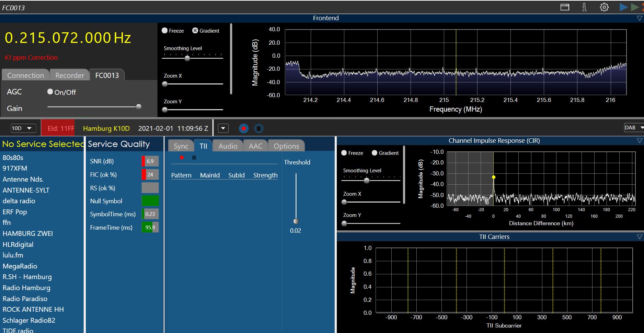The image size is (644, 333).
Task: Select the delta radio service
Action: [19, 201]
